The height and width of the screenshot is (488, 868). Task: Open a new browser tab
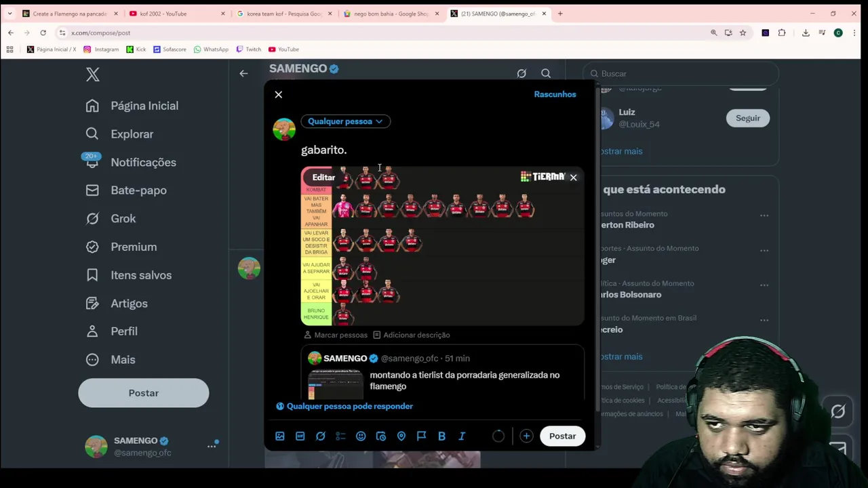pyautogui.click(x=560, y=14)
